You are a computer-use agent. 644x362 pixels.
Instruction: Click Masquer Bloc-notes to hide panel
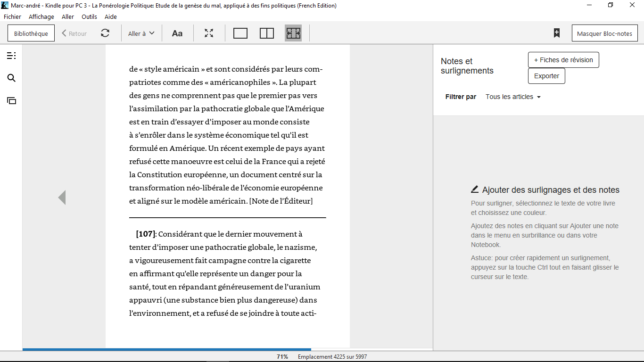coord(604,33)
